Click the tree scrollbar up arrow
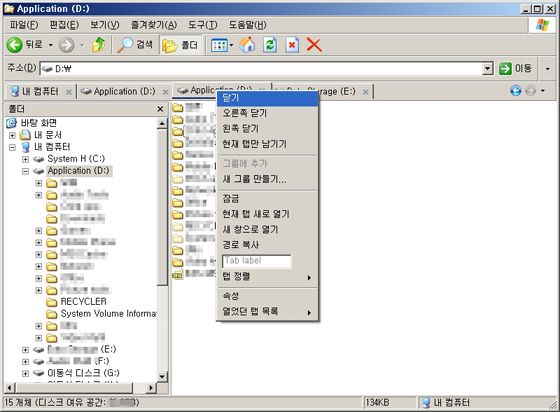 tap(162, 124)
